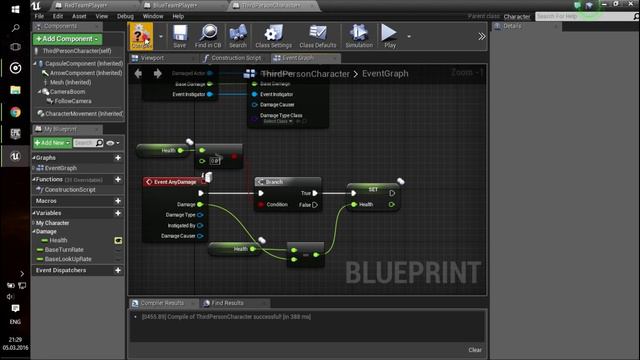Viewport: 640px width, 360px height.
Task: Open parent class Character link
Action: pyautogui.click(x=516, y=17)
